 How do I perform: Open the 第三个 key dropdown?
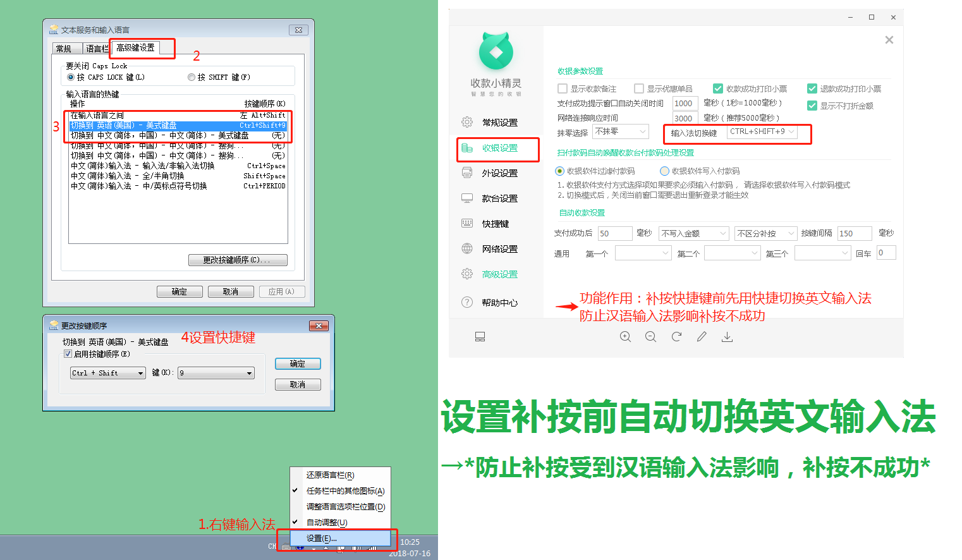tap(824, 253)
